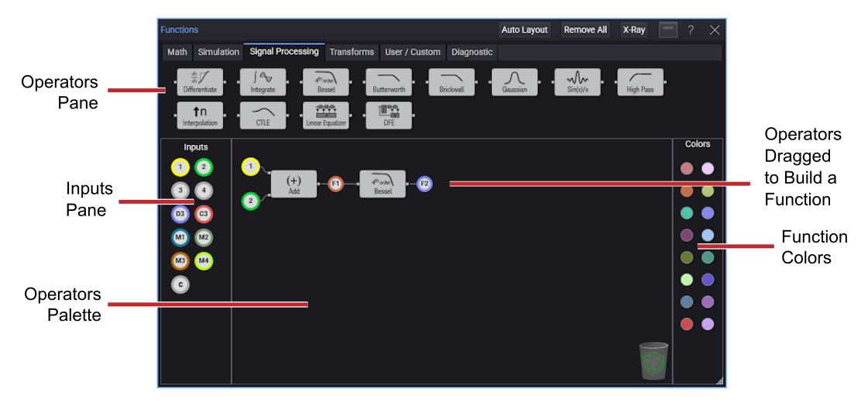The image size is (868, 410).
Task: Click the Remove All button
Action: (x=585, y=30)
